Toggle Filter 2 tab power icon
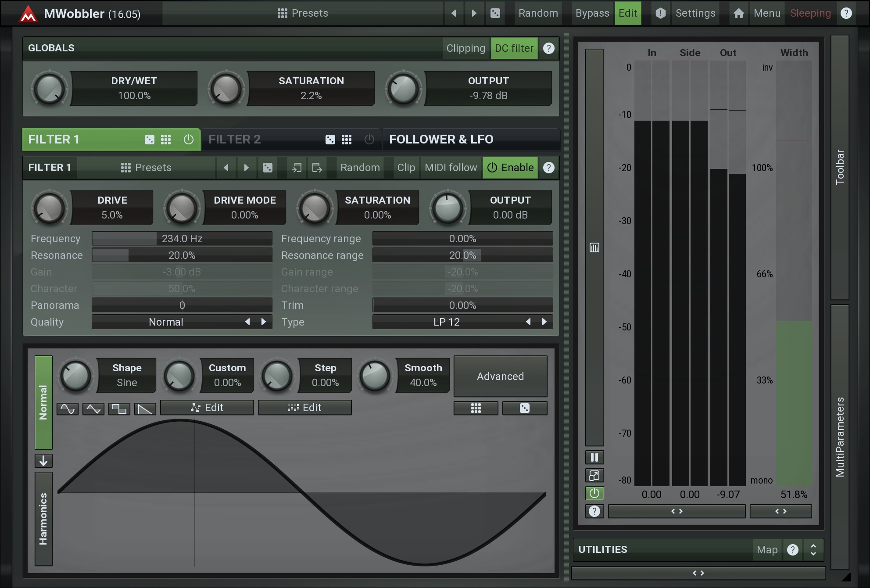Screen dimensions: 870x588 [369, 140]
